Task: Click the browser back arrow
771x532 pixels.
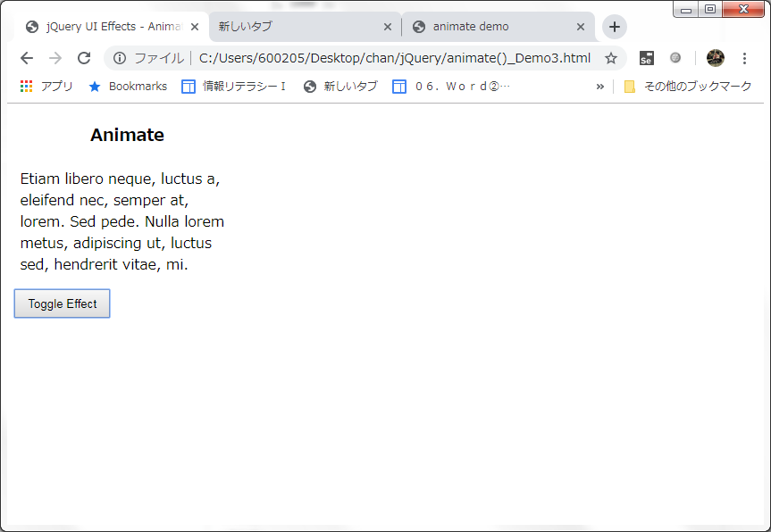Action: click(x=27, y=58)
